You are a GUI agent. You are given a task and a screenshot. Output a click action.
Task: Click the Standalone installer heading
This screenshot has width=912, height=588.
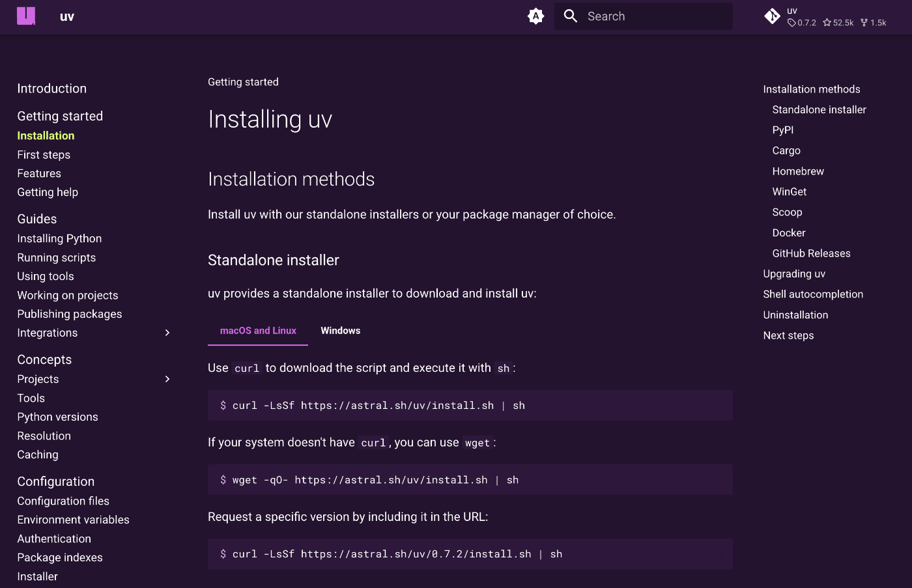point(274,260)
